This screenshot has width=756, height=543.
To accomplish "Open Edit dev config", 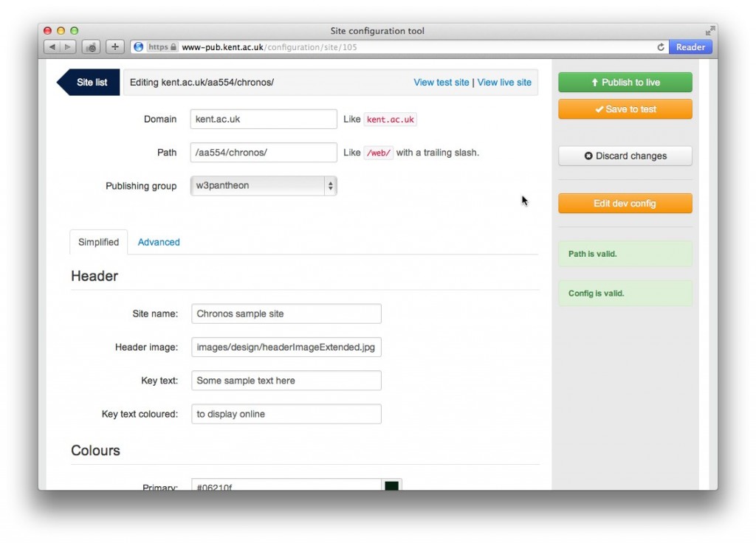I will point(625,204).
